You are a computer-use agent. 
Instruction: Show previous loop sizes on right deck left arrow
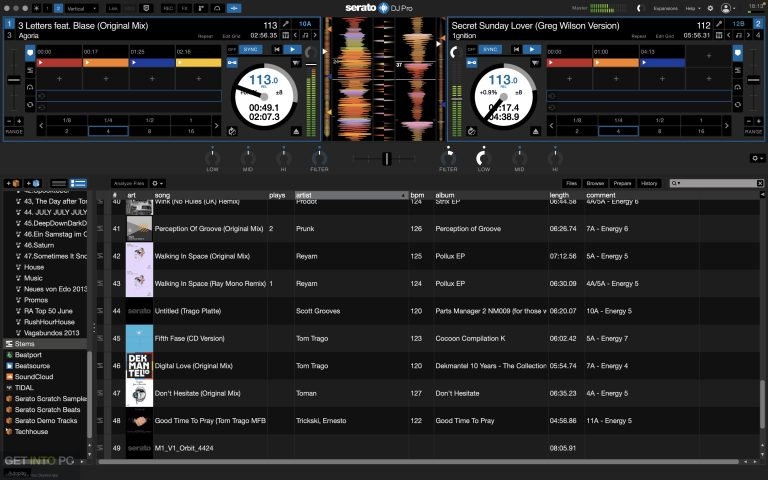552,125
